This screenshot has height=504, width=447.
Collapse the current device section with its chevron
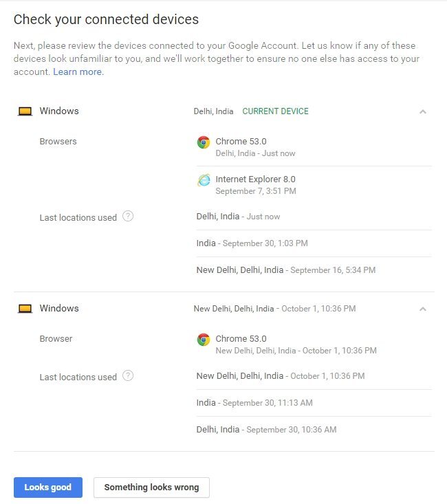click(x=423, y=111)
